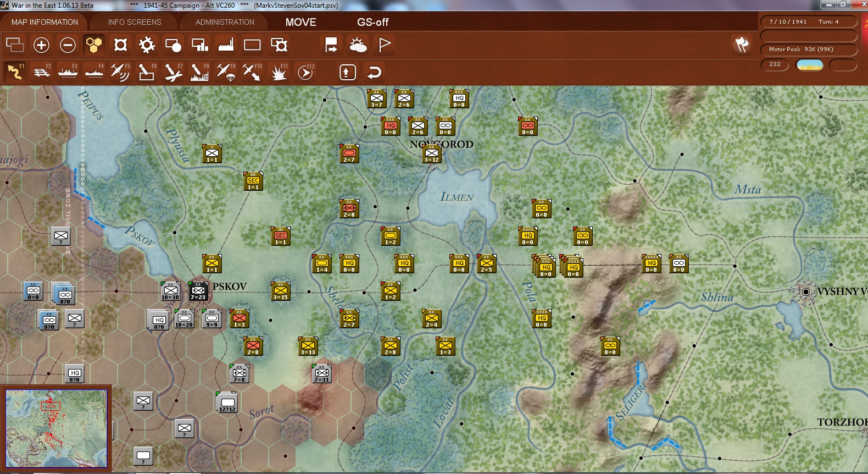868x474 pixels.
Task: Select the Soviet 3=15 infantry unit
Action: (280, 291)
